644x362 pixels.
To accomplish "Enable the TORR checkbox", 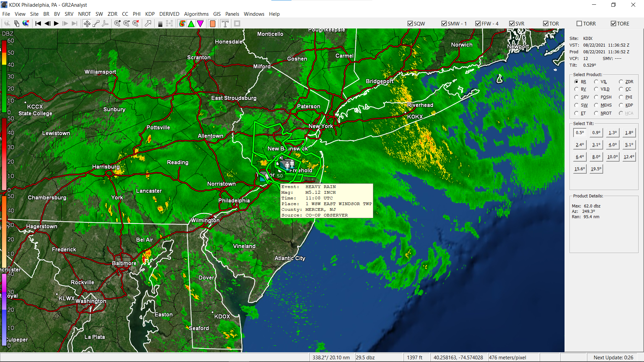I will click(579, 23).
